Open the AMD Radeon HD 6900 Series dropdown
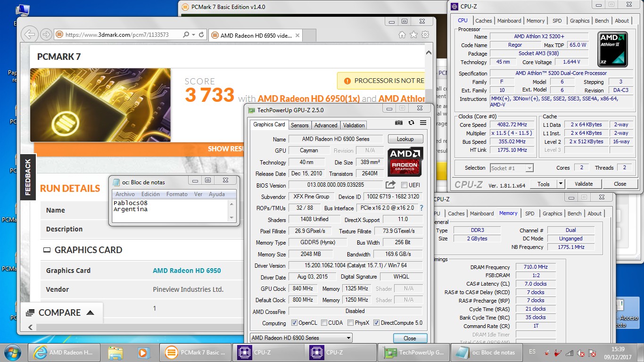 click(301, 338)
